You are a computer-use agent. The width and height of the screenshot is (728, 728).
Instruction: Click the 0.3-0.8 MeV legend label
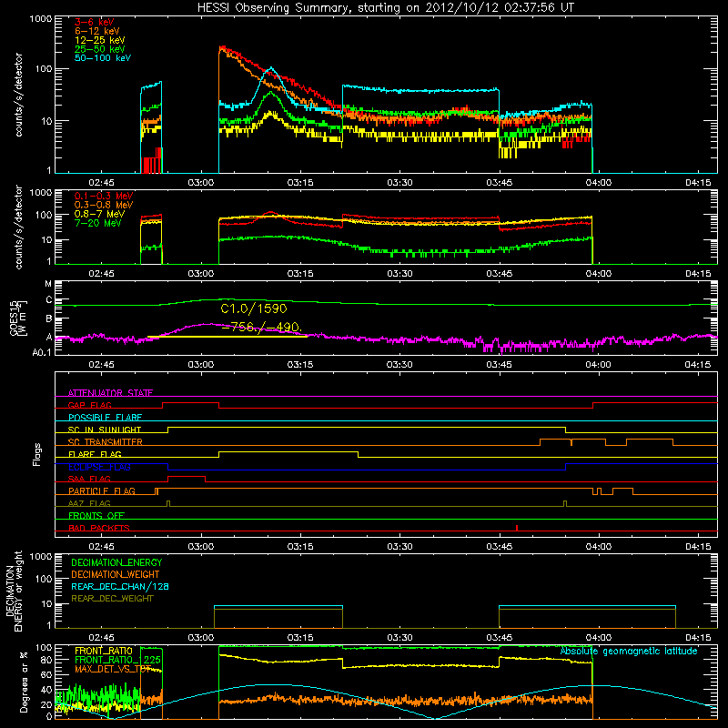pyautogui.click(x=104, y=205)
